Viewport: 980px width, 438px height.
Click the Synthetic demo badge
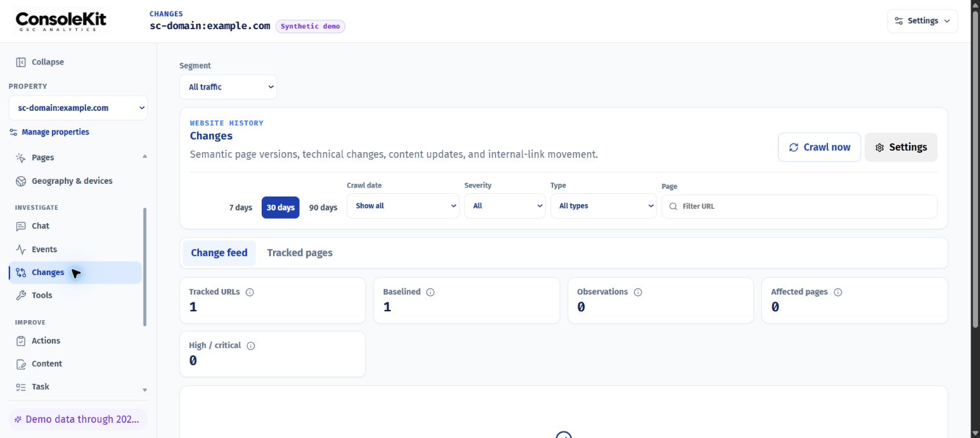point(310,27)
